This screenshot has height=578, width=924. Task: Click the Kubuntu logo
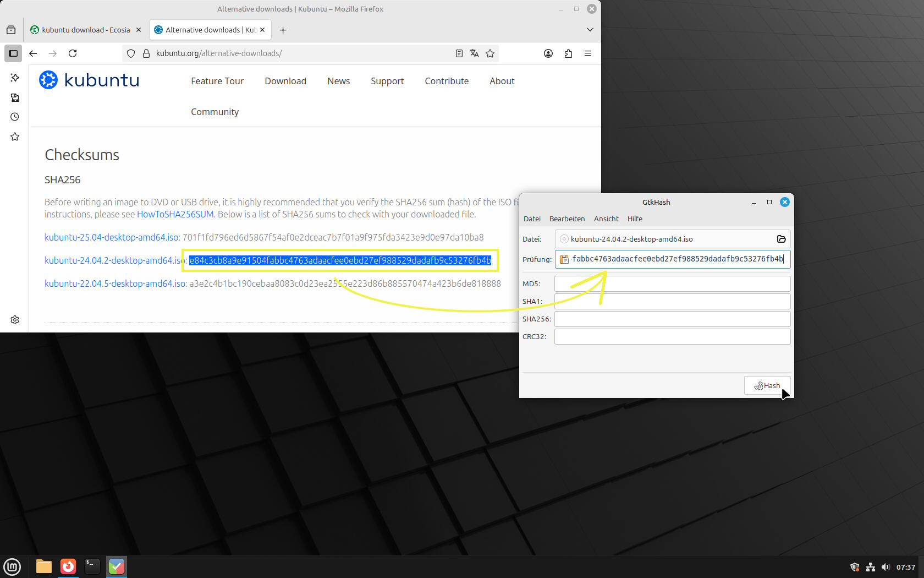(89, 80)
